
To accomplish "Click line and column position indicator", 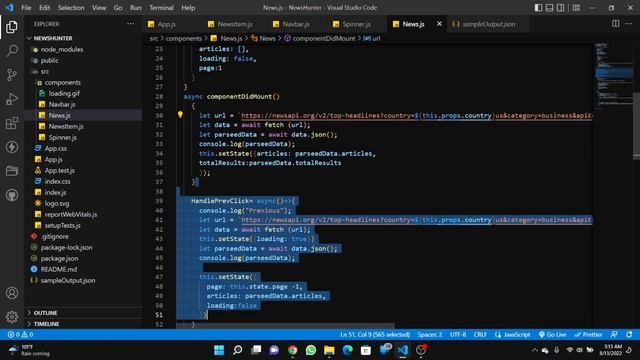I will click(x=375, y=334).
